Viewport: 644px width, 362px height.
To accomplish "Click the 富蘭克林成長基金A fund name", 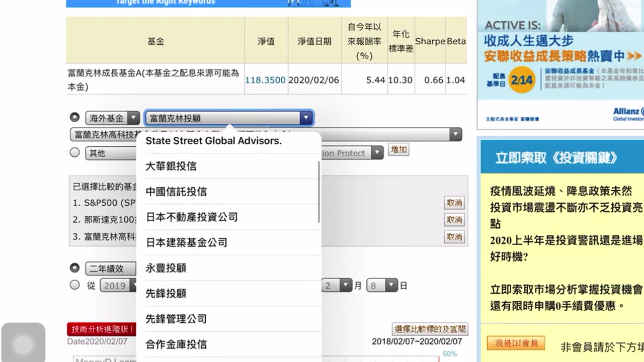I will click(x=153, y=79).
